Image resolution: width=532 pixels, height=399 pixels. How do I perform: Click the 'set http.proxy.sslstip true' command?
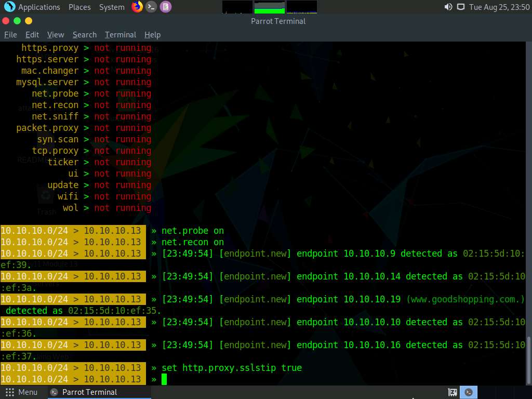232,368
